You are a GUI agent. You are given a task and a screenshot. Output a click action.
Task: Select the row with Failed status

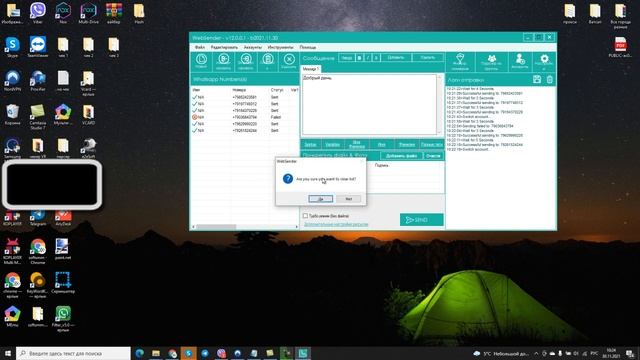click(244, 117)
